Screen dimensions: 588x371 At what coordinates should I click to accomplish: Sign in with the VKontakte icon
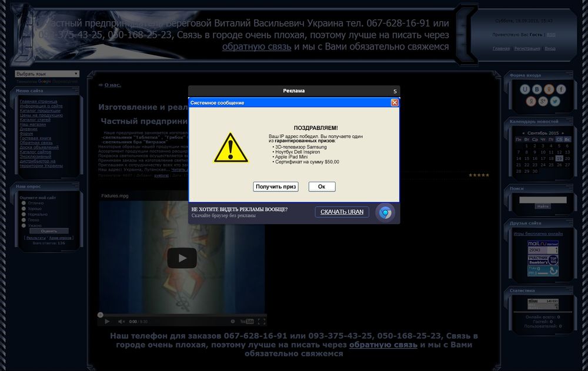point(537,89)
